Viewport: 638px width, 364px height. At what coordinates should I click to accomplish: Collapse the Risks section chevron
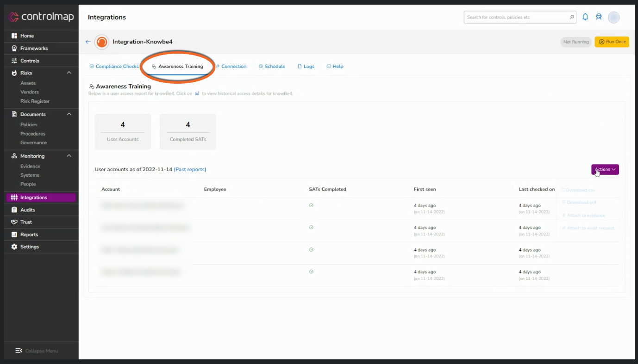pyautogui.click(x=69, y=73)
